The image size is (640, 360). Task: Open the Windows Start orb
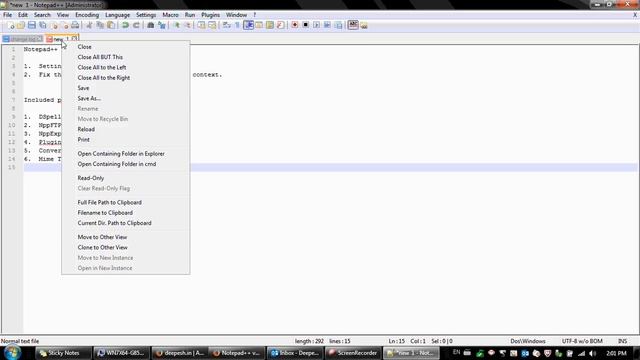click(12, 353)
